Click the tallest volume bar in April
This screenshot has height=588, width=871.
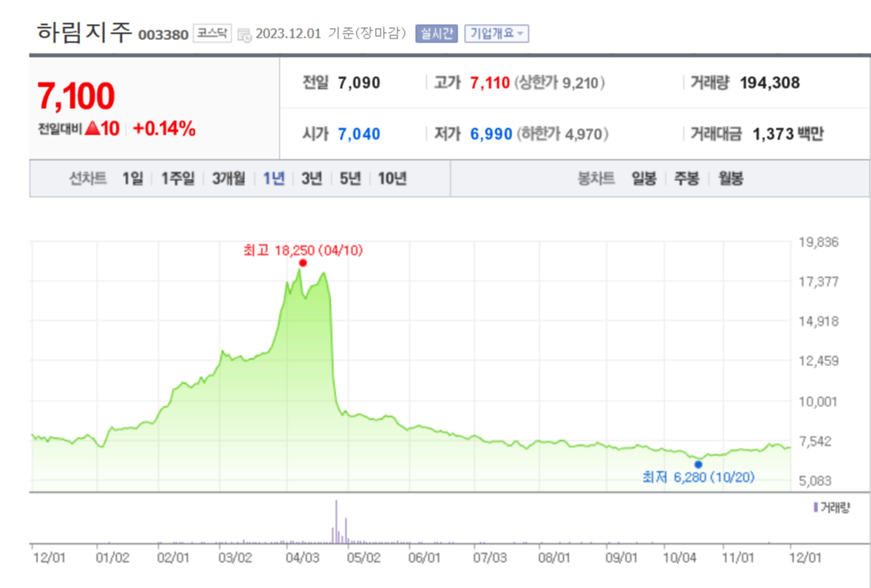[336, 521]
